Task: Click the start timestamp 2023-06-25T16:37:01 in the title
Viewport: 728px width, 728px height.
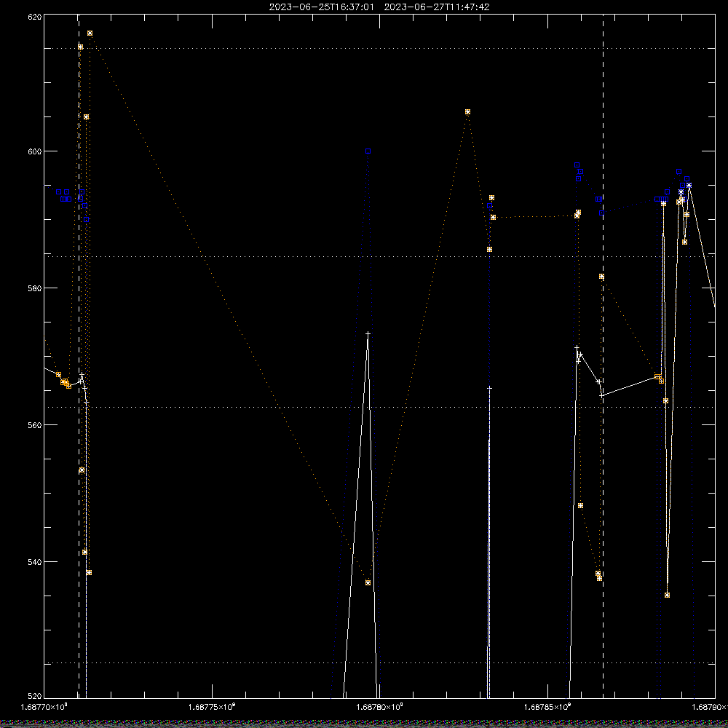Action: [321, 7]
